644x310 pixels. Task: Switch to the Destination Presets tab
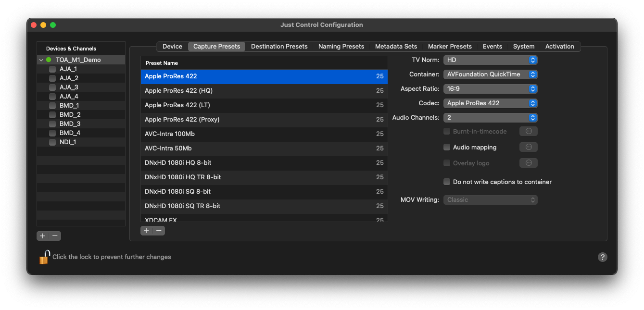pyautogui.click(x=279, y=47)
